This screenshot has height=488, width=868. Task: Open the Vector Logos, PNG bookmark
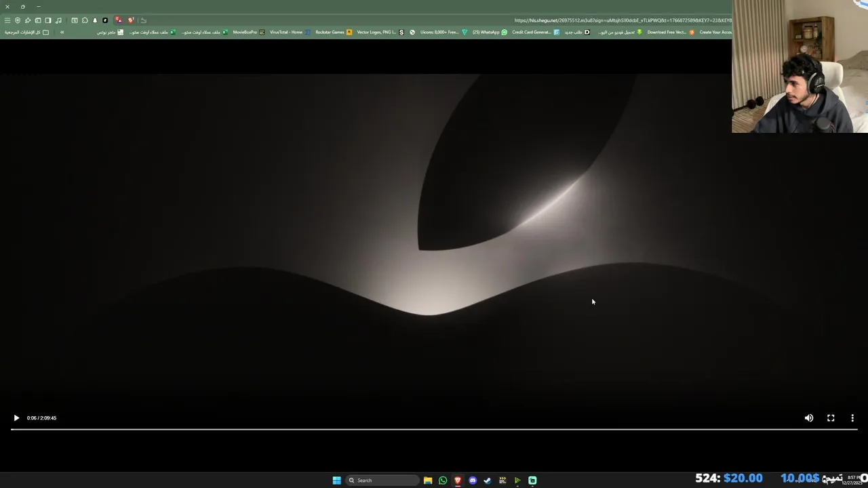[x=380, y=32]
